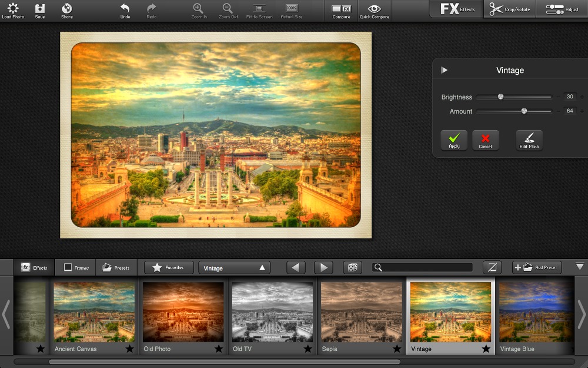Favorite the Sepia effect with its star
The width and height of the screenshot is (588, 368).
tap(397, 349)
